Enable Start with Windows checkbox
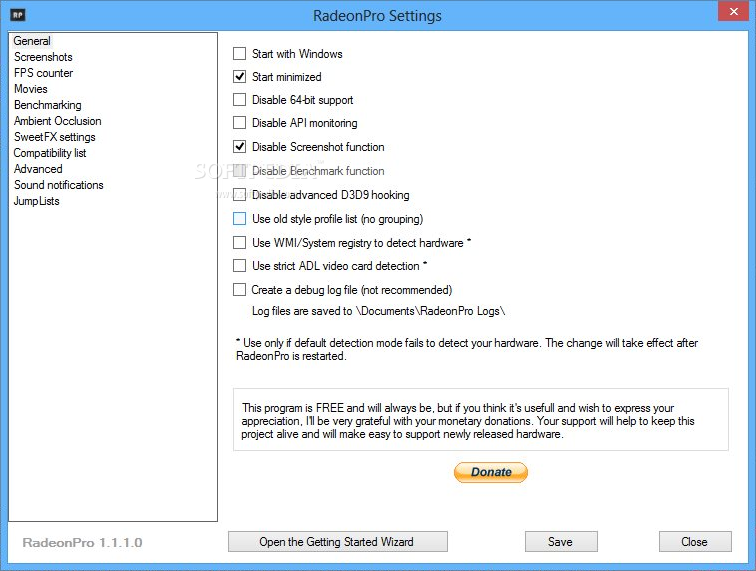This screenshot has width=756, height=571. [240, 54]
